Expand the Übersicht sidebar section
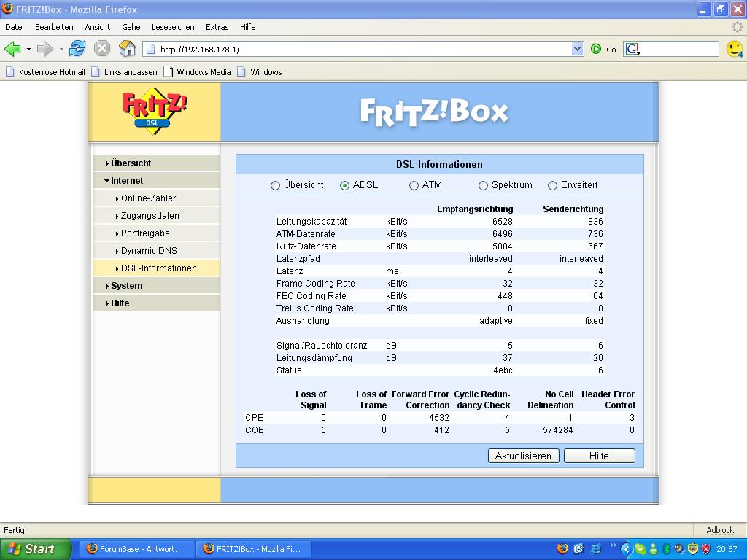This screenshot has height=560, width=747. click(x=157, y=163)
